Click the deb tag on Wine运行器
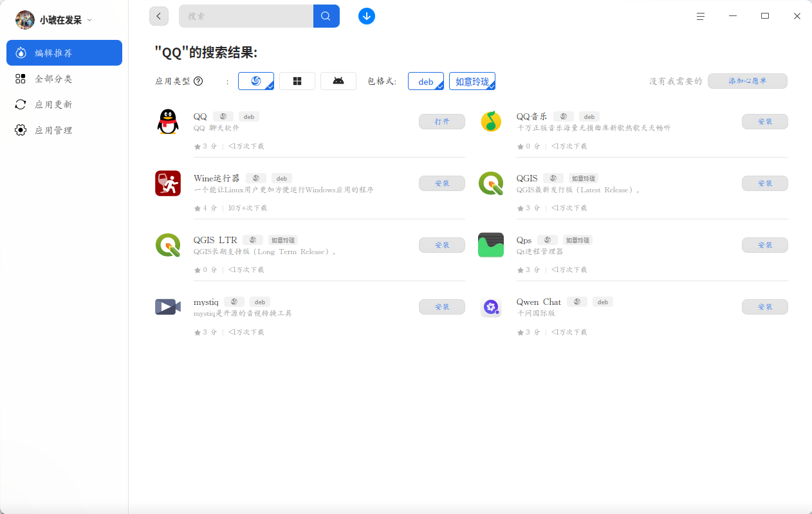Image resolution: width=812 pixels, height=514 pixels. 282,178
